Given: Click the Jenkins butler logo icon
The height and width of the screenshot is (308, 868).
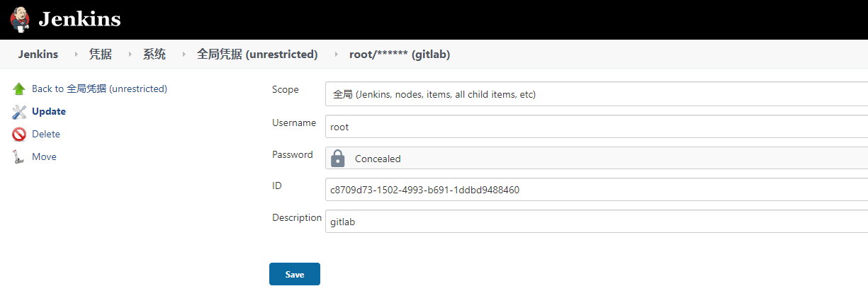Looking at the screenshot, I should point(19,19).
